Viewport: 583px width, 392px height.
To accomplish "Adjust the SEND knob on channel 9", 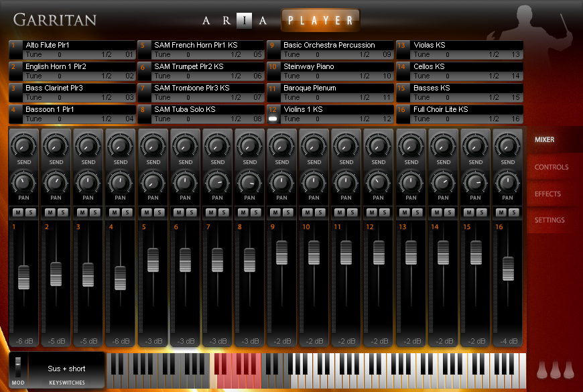I will click(x=281, y=145).
